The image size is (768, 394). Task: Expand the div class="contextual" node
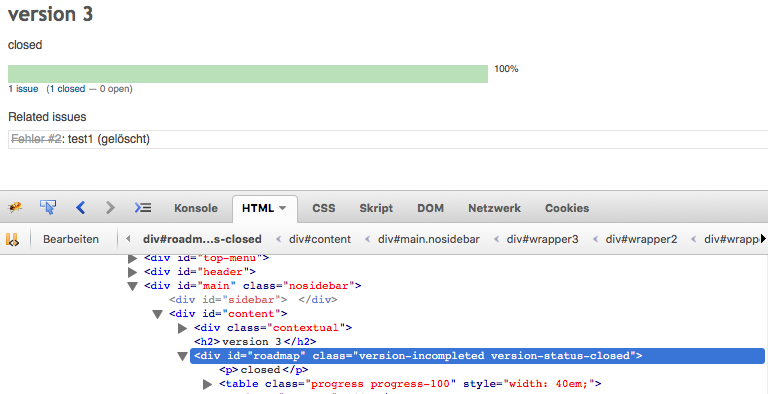182,328
